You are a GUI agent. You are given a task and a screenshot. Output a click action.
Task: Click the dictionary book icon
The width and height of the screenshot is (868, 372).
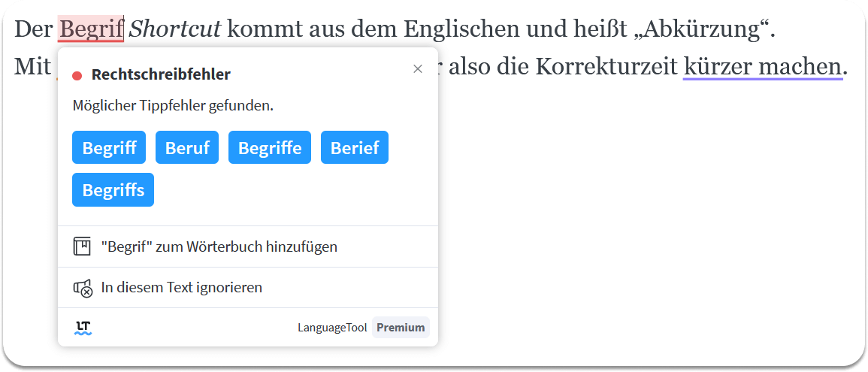click(82, 246)
